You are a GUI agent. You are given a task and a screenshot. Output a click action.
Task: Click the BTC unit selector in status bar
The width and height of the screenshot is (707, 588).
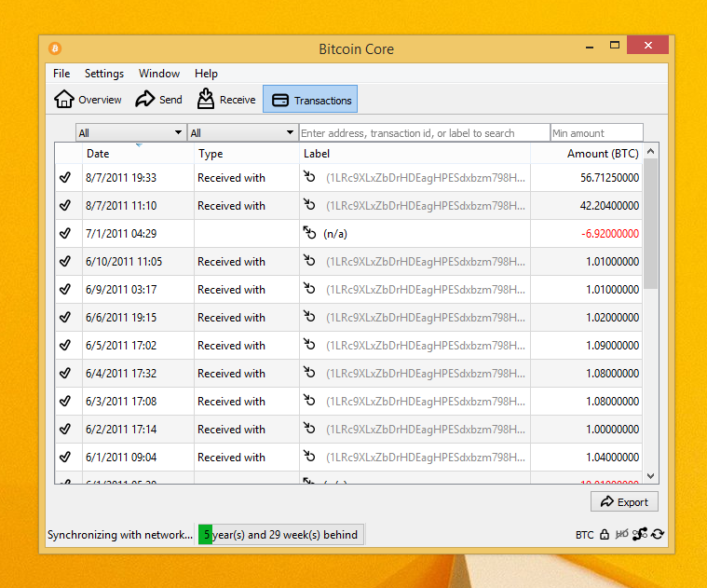click(x=584, y=535)
